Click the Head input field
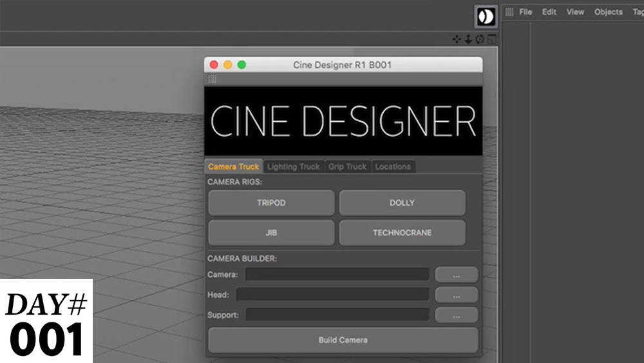Screen dimensions: 644x363 333,295
